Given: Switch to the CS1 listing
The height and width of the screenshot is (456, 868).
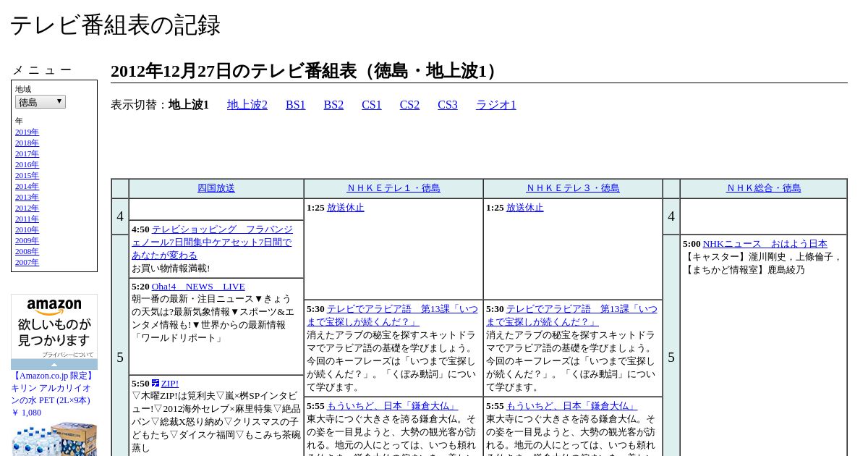Looking at the screenshot, I should click(372, 105).
